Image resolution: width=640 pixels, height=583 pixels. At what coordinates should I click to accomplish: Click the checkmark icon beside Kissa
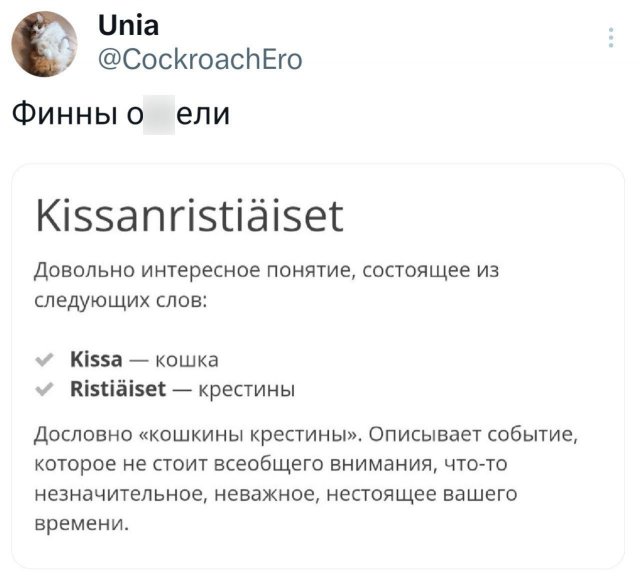pos(43,359)
